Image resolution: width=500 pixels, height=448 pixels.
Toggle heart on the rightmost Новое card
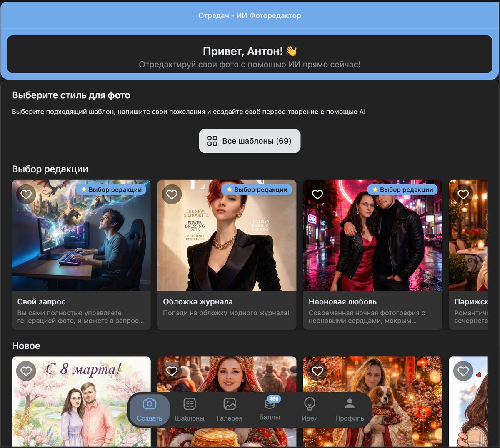[x=463, y=371]
